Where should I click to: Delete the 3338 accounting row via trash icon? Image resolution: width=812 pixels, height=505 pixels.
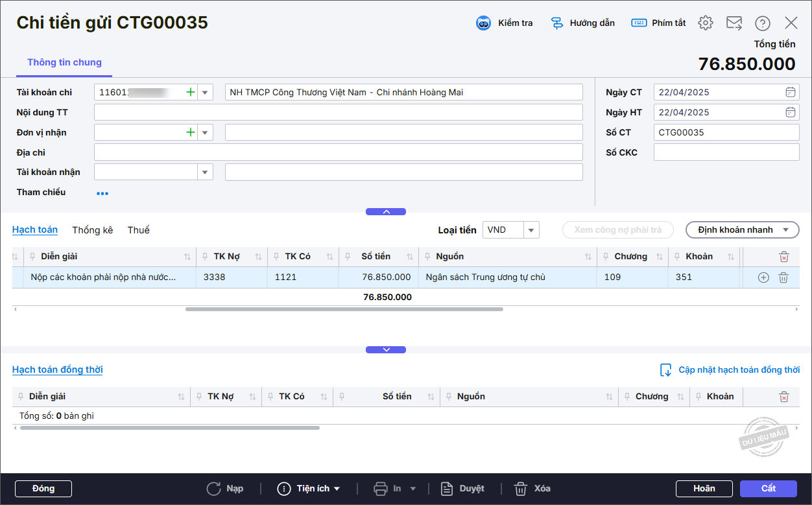(x=783, y=277)
